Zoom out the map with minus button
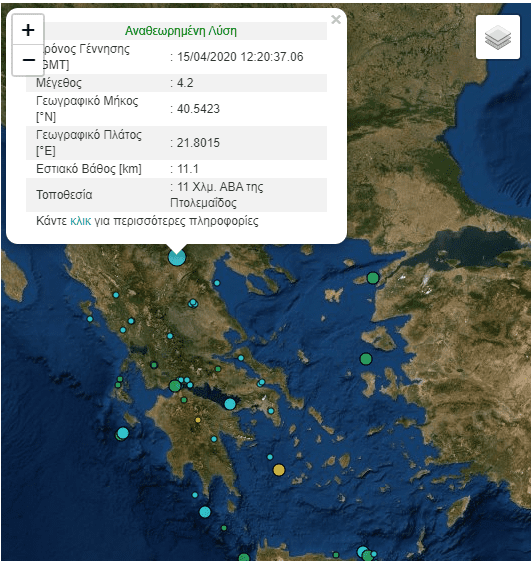This screenshot has width=531, height=561. tap(28, 60)
